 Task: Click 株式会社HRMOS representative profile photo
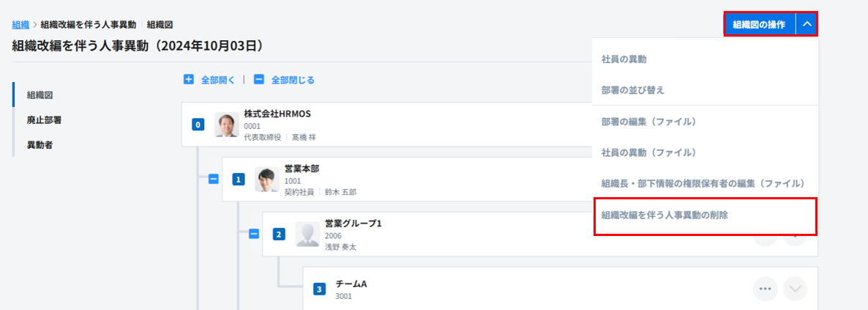click(226, 125)
